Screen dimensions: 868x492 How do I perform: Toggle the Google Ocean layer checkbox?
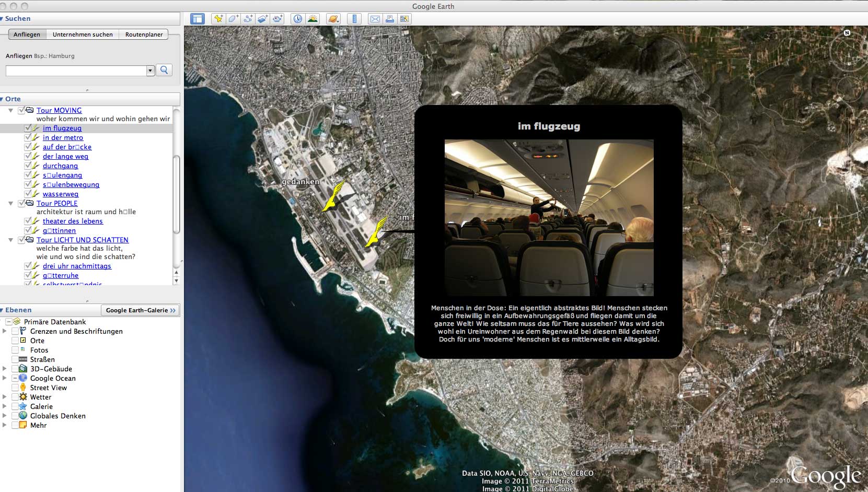pos(15,378)
